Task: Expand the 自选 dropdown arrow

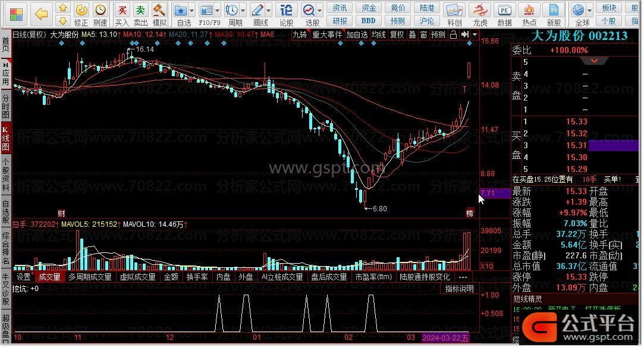Action: click(192, 11)
